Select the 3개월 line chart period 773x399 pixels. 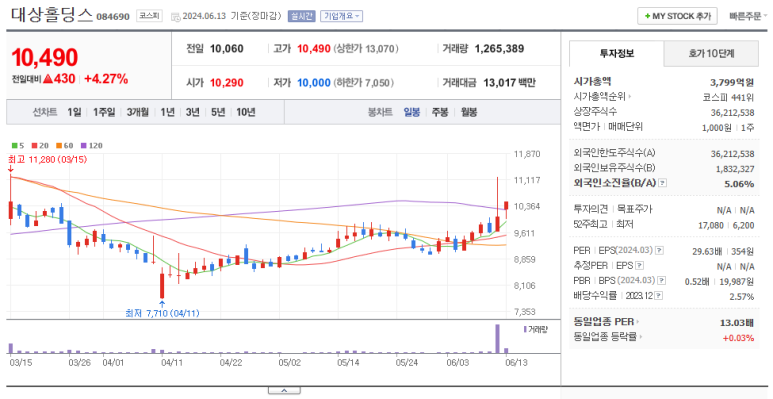138,112
